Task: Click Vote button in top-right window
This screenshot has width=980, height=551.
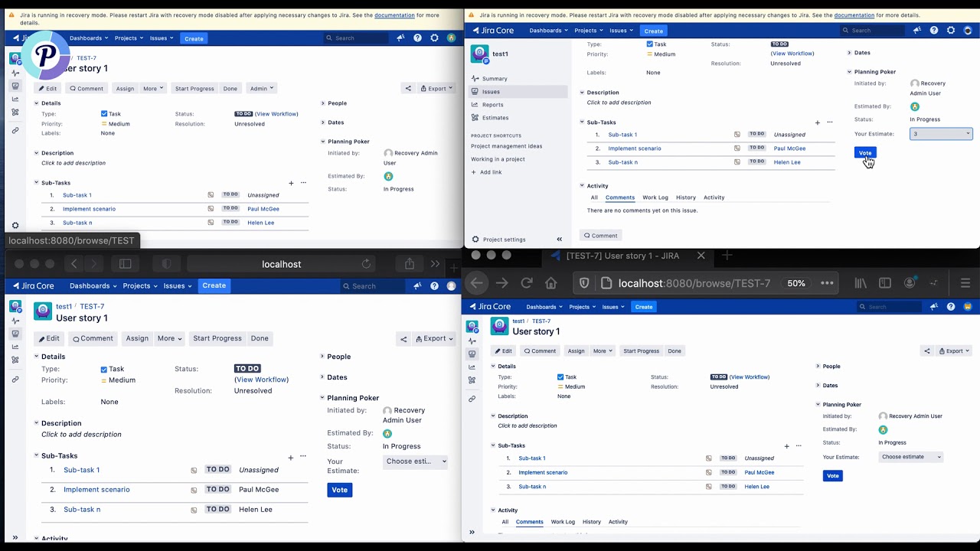Action: (x=865, y=153)
